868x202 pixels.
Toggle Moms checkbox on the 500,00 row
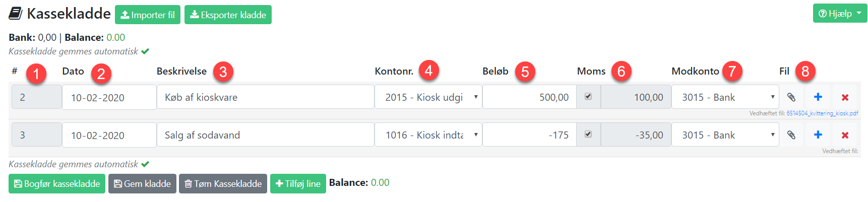[x=588, y=96]
